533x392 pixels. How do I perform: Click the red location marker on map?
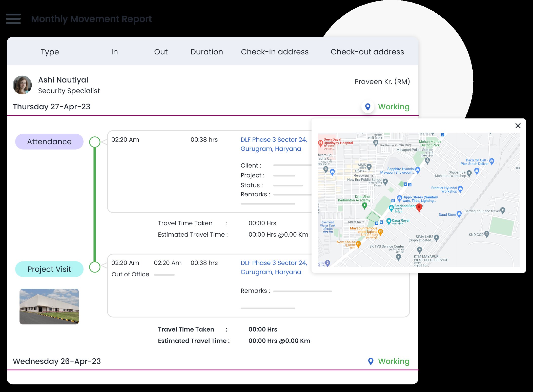tap(419, 207)
